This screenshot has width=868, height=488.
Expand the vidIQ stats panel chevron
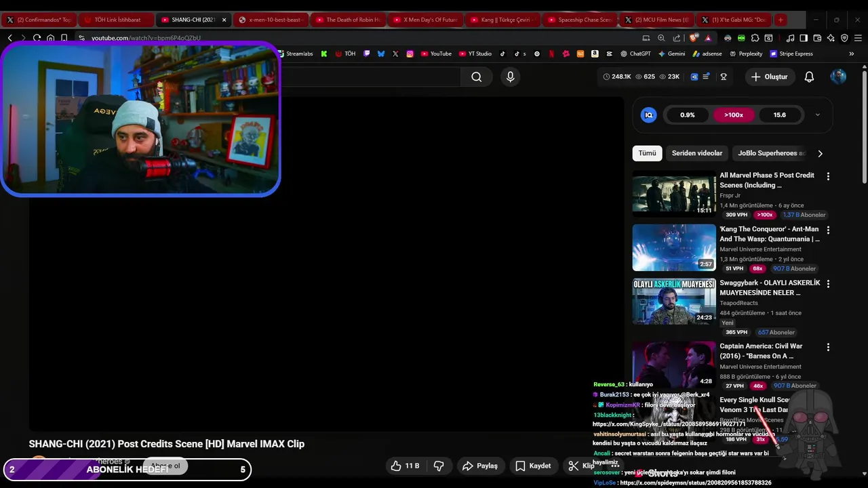[817, 115]
